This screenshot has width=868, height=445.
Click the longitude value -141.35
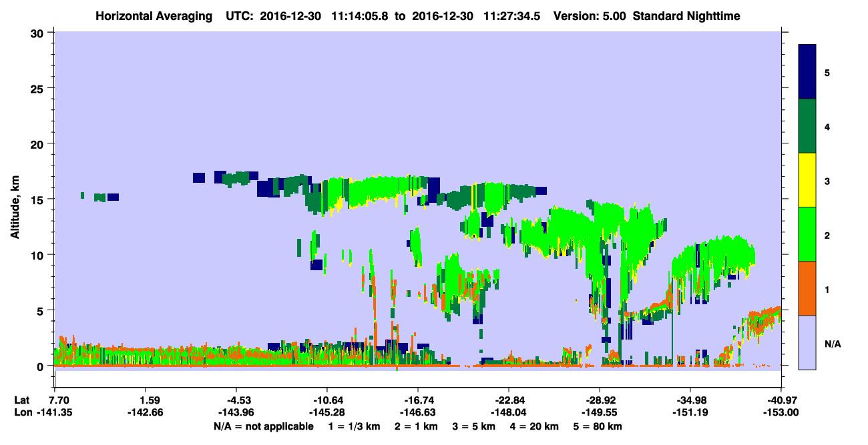tap(55, 412)
